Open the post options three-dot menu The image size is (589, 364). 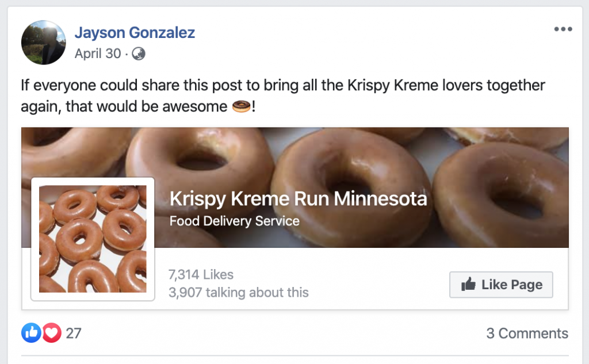563,30
